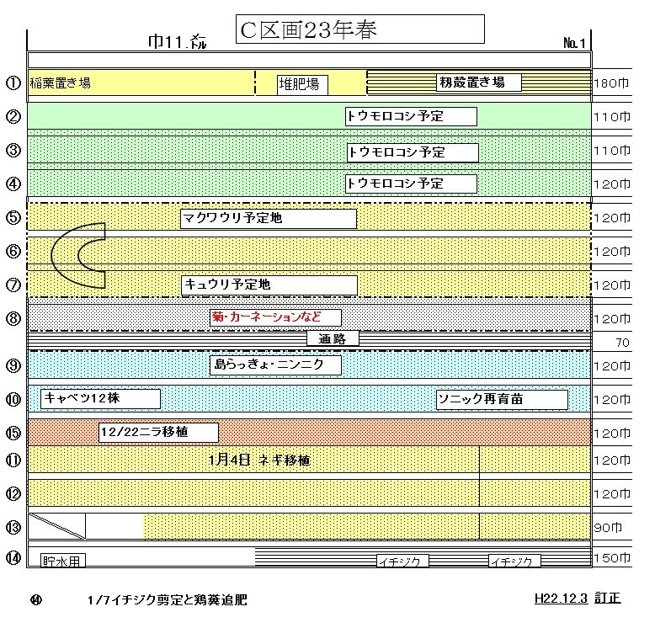The image size is (655, 644).
Task: Click the 'H22.12.3 訂正' underlined date
Action: 578,599
